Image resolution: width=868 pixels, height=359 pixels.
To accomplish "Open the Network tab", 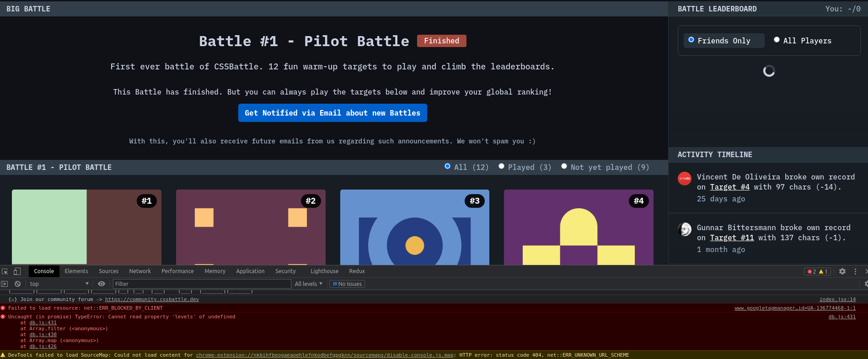I will tap(140, 271).
